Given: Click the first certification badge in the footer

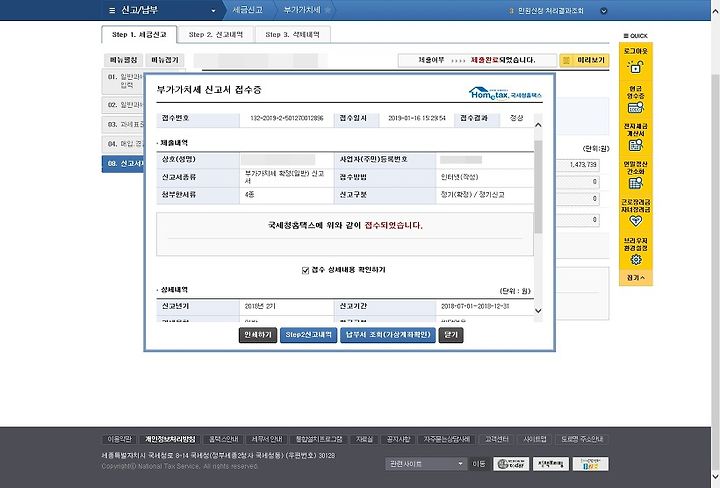Looking at the screenshot, I should pyautogui.click(x=511, y=464).
